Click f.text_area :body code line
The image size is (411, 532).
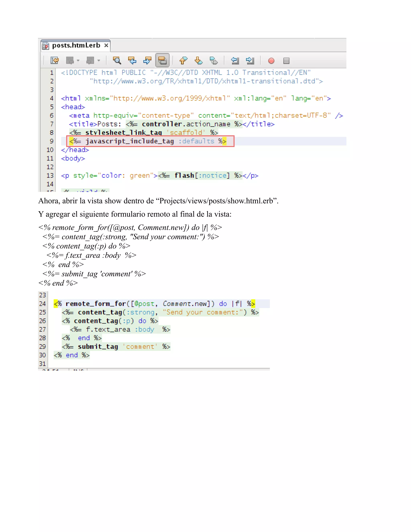[120, 330]
